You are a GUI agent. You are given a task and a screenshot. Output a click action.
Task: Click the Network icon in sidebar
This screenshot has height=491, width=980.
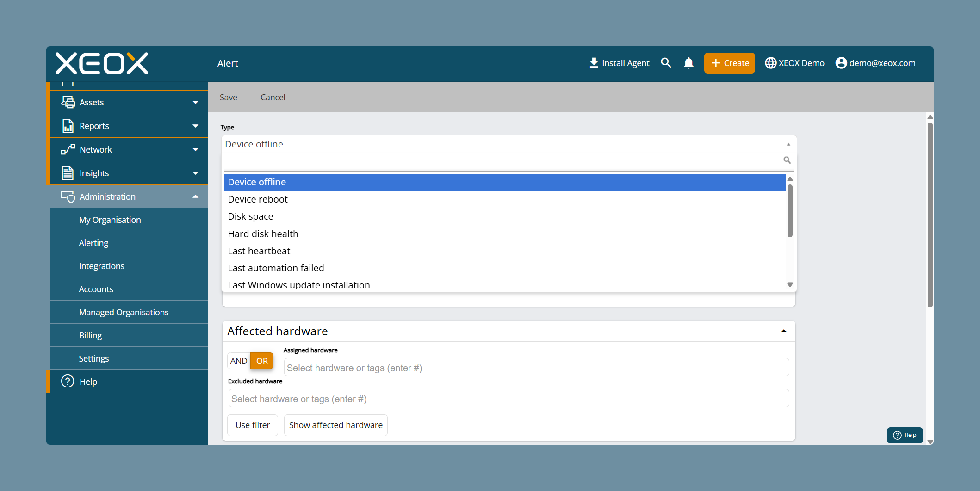pos(68,149)
